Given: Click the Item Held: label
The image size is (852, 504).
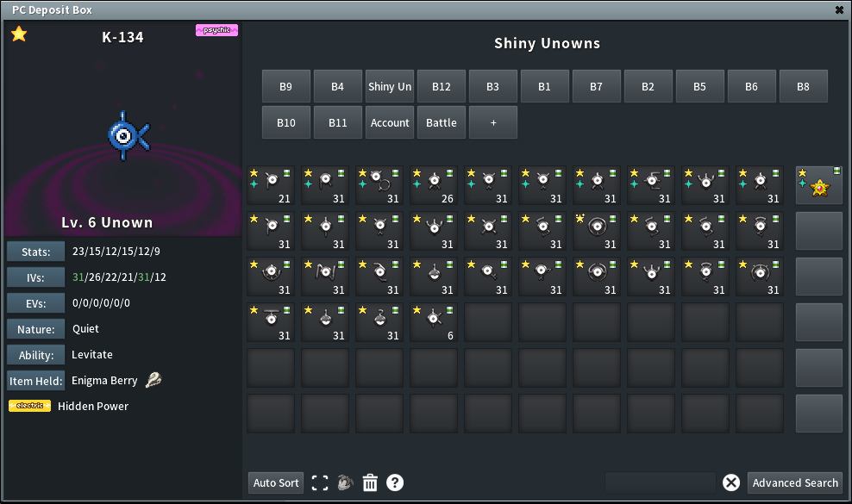Looking at the screenshot, I should (x=36, y=382).
